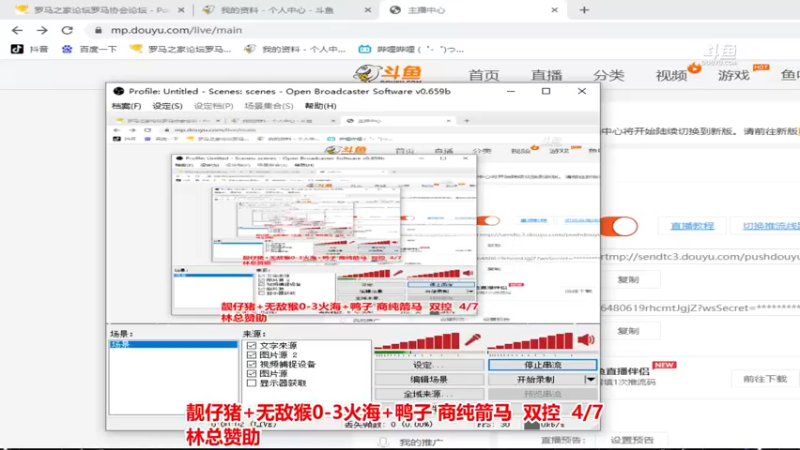Image resolution: width=800 pixels, height=450 pixels.
Task: Click 设置预告 button
Action: coord(632,440)
